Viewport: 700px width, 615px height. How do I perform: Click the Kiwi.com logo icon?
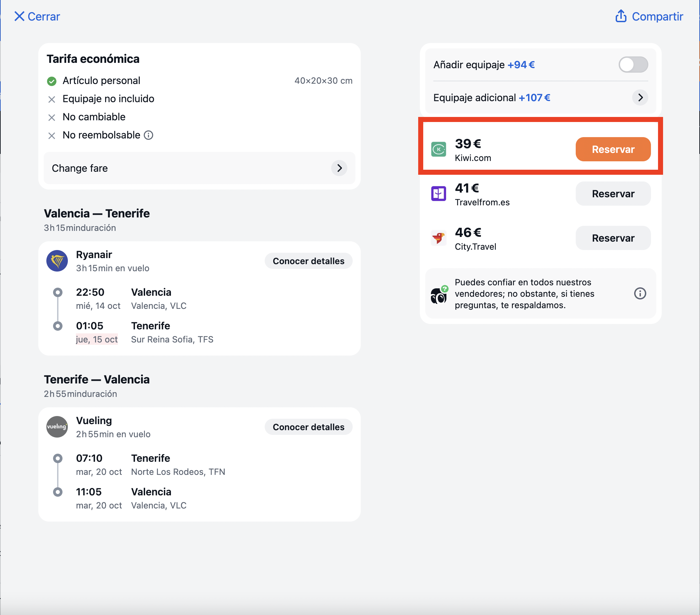click(438, 149)
